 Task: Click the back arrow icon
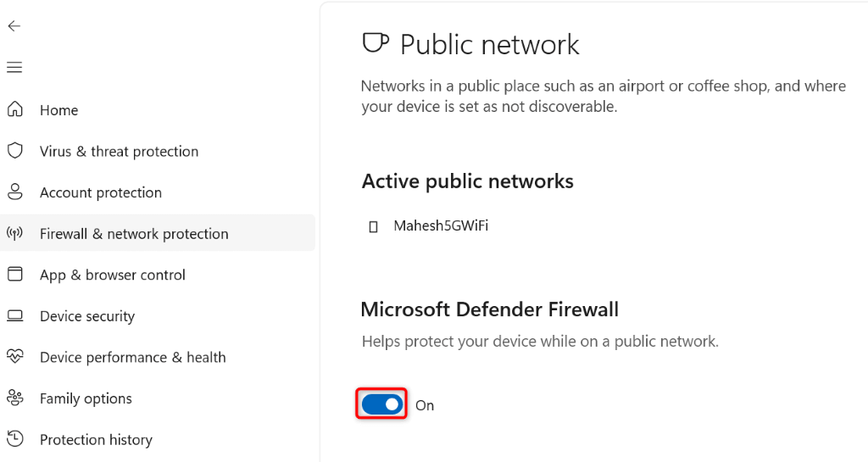tap(14, 26)
